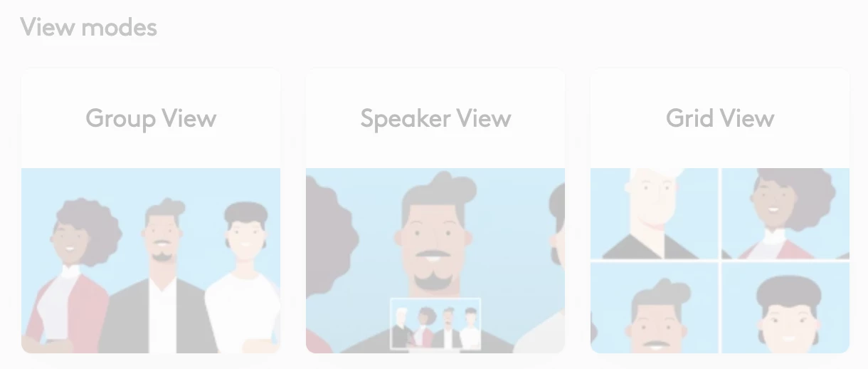
Task: Select the Grid View card
Action: click(x=720, y=211)
